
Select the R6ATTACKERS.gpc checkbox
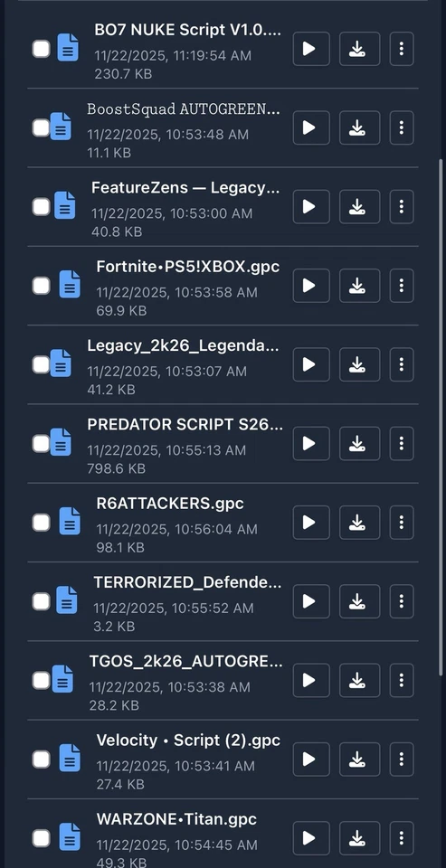coord(41,523)
